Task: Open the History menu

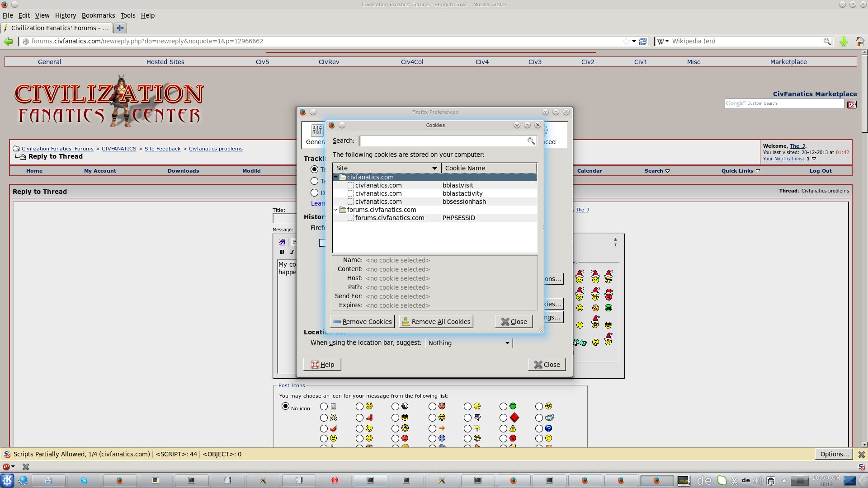Action: coord(66,15)
